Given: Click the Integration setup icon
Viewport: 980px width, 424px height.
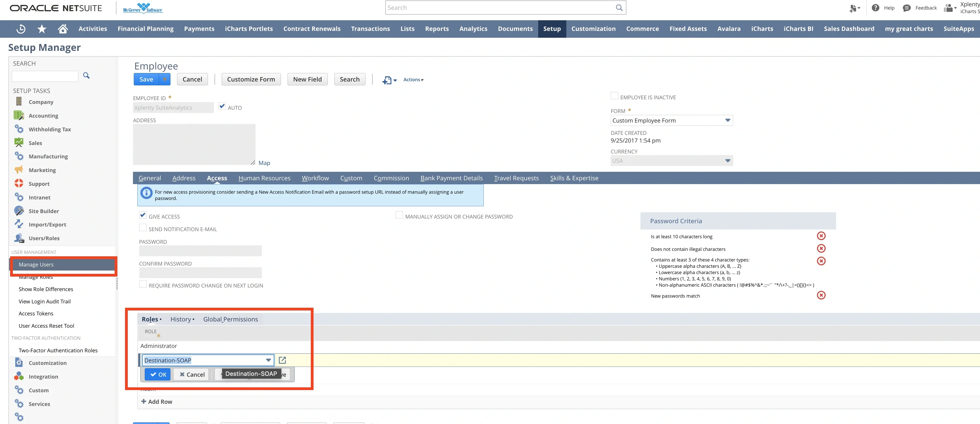Looking at the screenshot, I should [19, 376].
